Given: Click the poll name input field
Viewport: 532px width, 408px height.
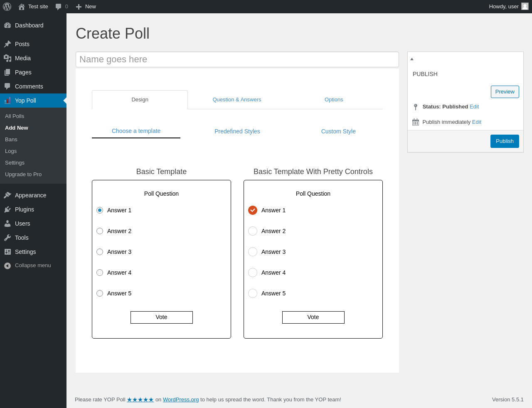Looking at the screenshot, I should point(237,59).
